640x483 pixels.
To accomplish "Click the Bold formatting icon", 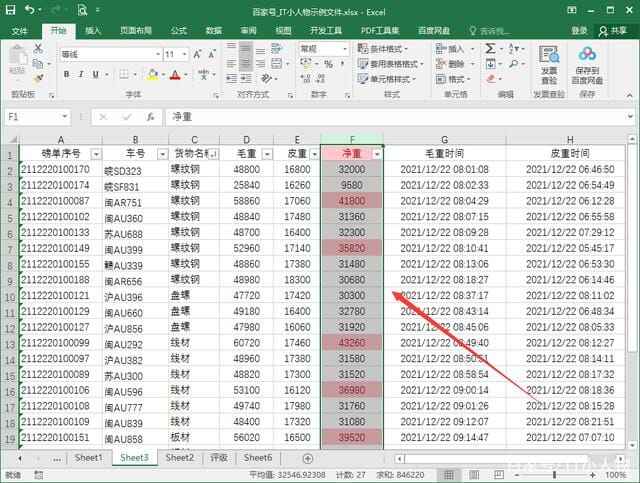I will tap(65, 75).
